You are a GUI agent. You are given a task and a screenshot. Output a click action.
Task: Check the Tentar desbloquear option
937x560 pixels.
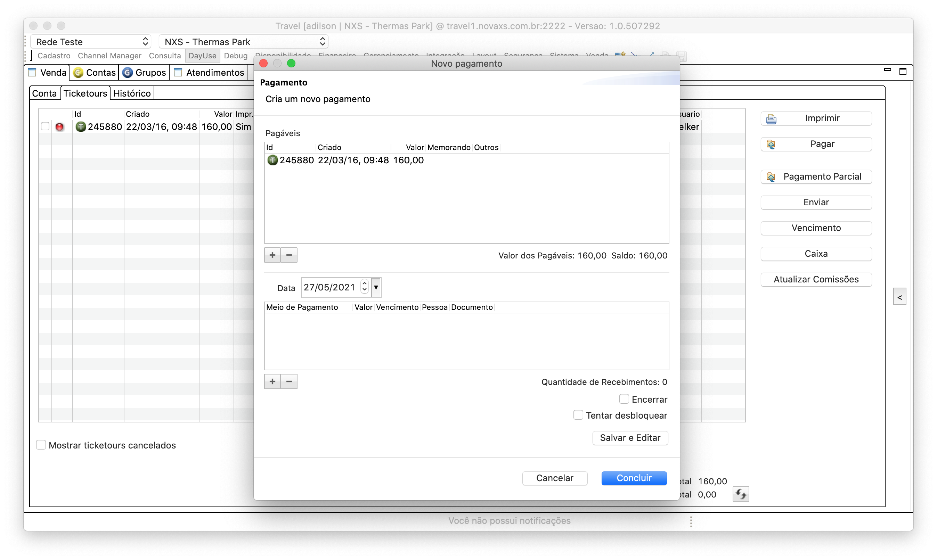coord(578,415)
